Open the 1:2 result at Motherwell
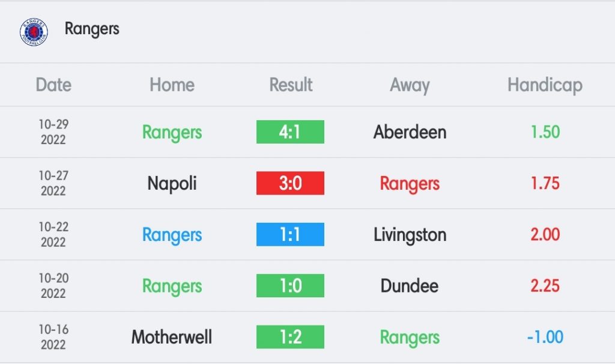 [290, 337]
